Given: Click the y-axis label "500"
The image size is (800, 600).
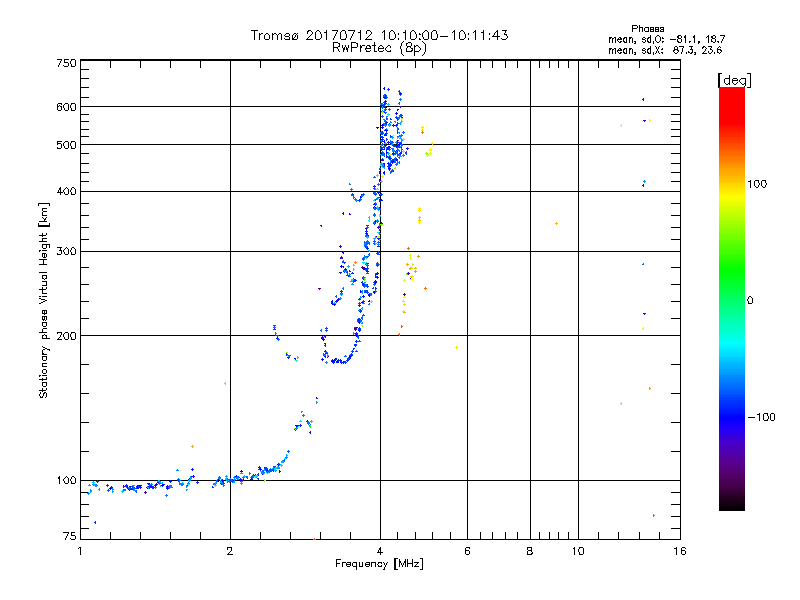Looking at the screenshot, I should (x=66, y=145).
